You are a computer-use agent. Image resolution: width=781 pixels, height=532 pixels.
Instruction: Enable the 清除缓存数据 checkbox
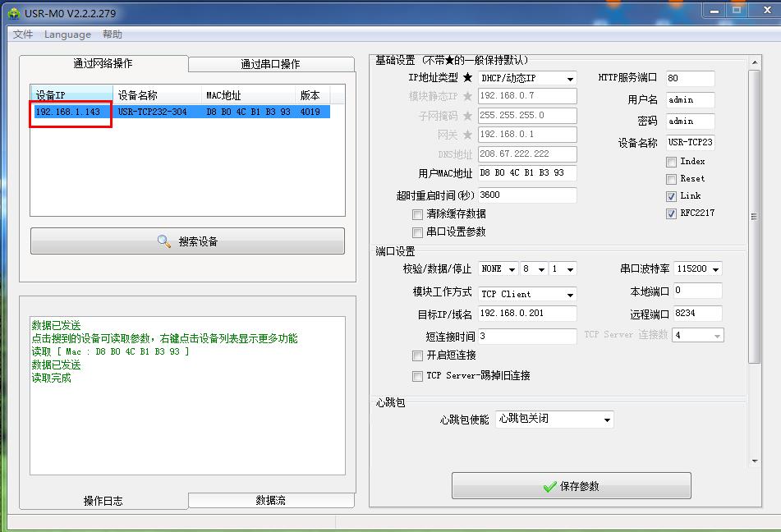[418, 214]
